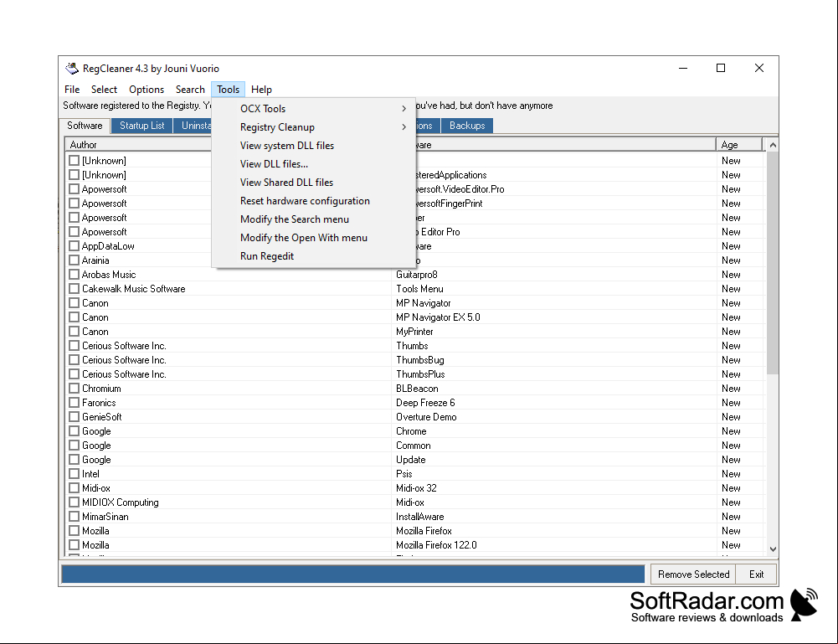Enable the GenieSoft checkbox
This screenshot has height=644, width=838.
point(75,417)
